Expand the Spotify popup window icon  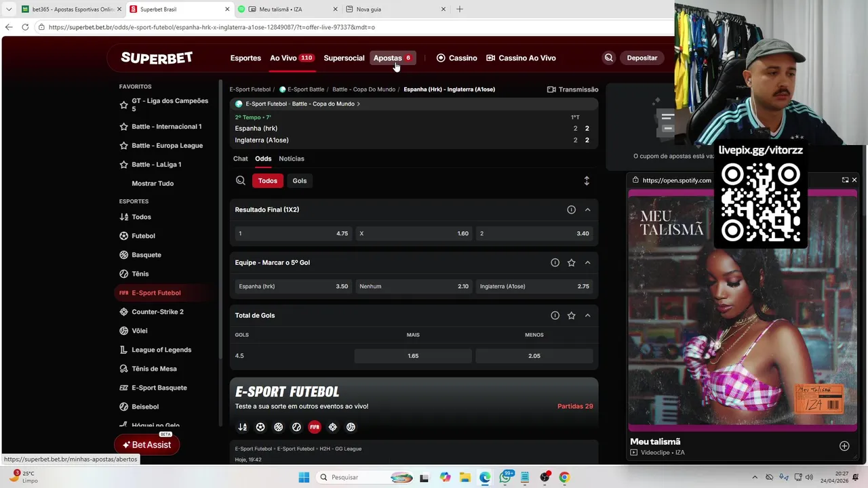[845, 180]
